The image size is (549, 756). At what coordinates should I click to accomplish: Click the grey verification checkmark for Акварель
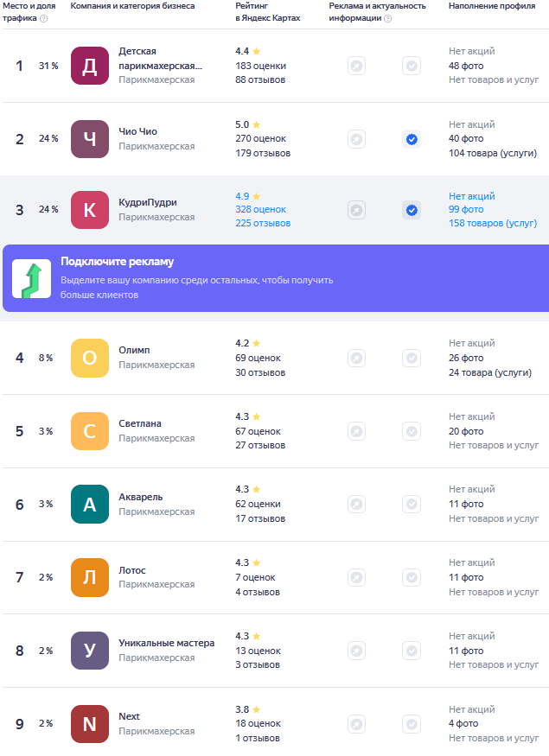(412, 505)
